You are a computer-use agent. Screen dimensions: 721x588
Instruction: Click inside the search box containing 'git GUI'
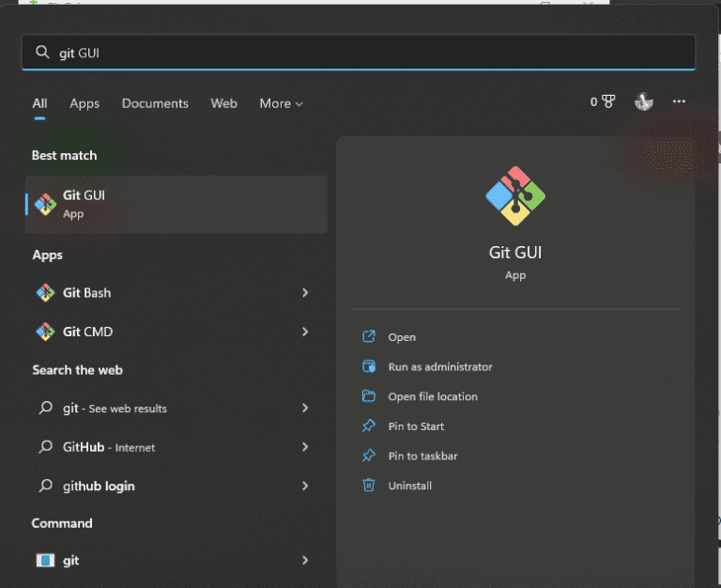pos(359,53)
